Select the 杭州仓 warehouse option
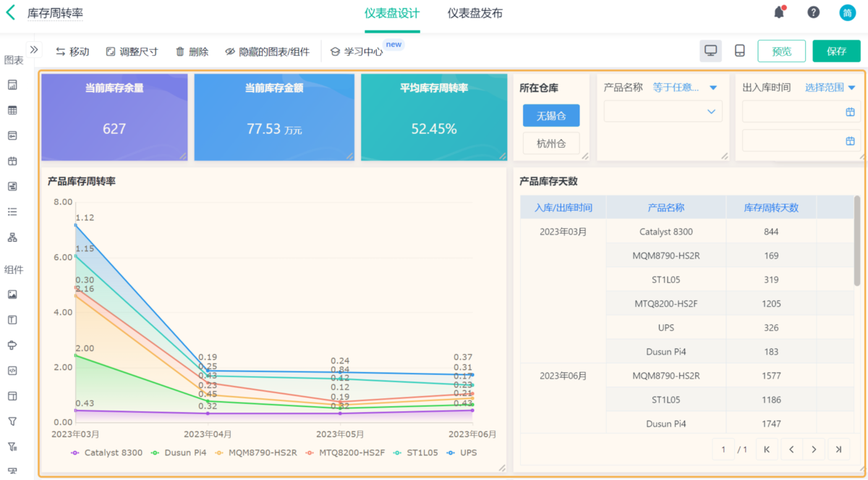Screen dimensions: 868x480 tap(550, 143)
